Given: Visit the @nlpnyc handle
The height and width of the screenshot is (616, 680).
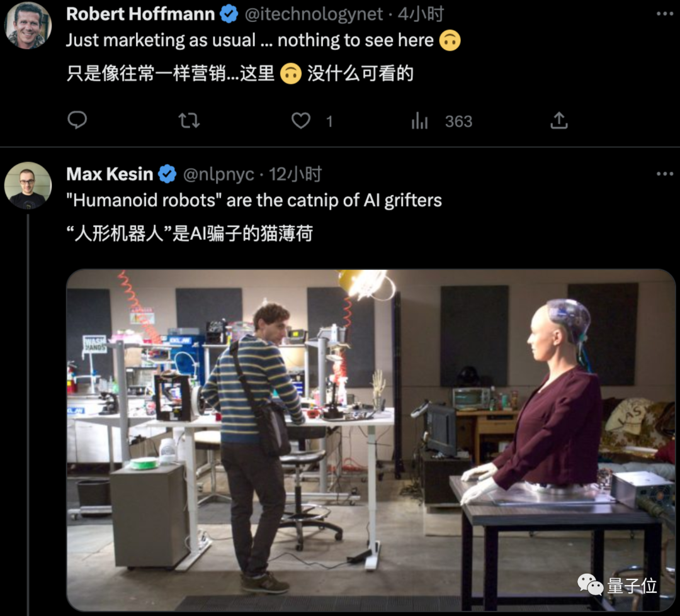Looking at the screenshot, I should 218,174.
